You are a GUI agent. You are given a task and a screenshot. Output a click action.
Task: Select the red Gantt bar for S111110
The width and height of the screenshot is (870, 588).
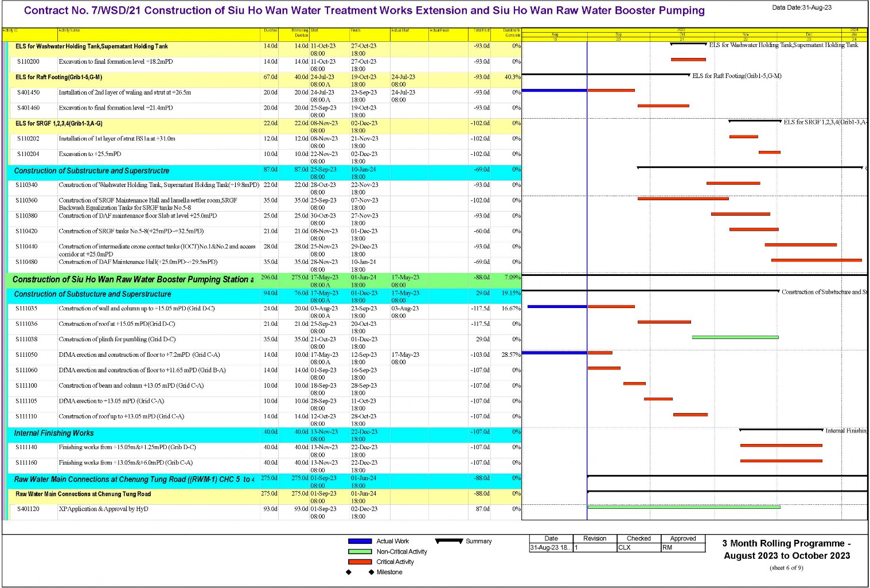pyautogui.click(x=690, y=414)
